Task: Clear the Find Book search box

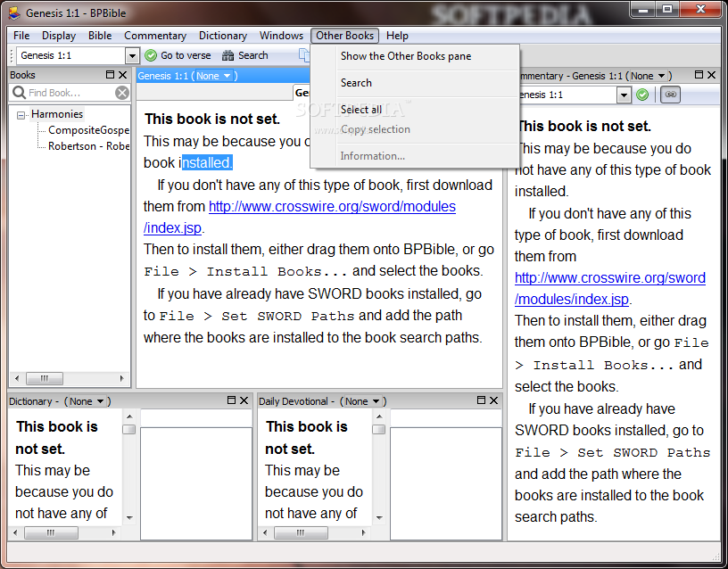Action: point(122,93)
